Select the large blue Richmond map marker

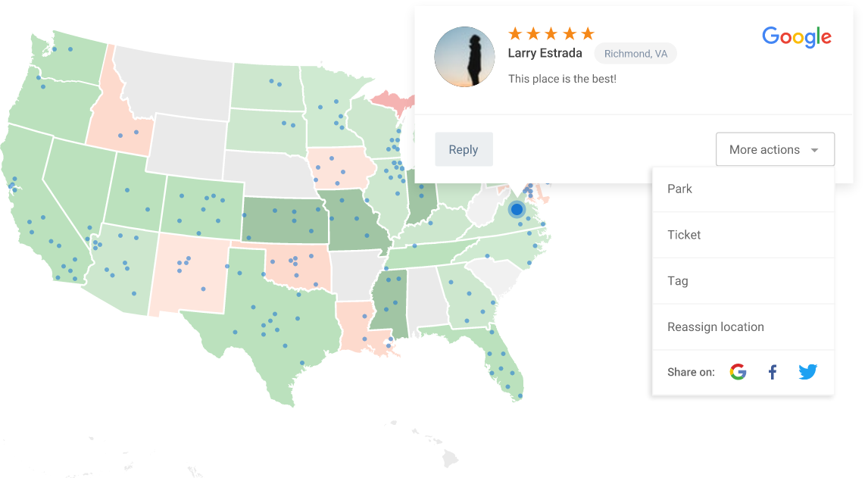tap(517, 209)
